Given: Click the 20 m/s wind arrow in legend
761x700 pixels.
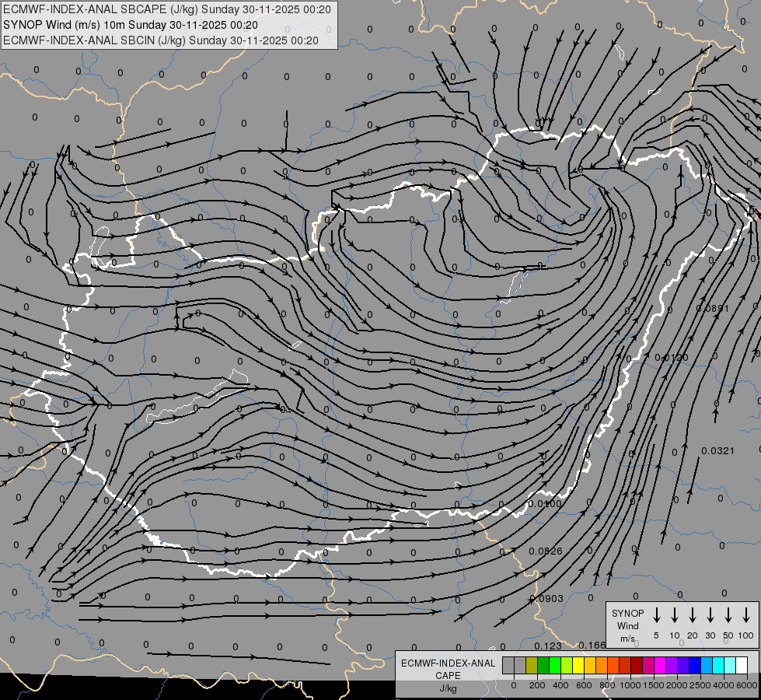Looking at the screenshot, I should click(693, 615).
